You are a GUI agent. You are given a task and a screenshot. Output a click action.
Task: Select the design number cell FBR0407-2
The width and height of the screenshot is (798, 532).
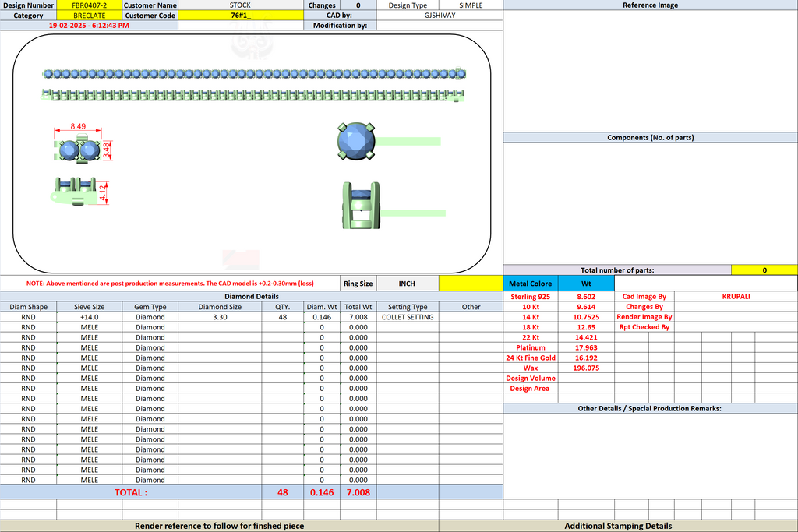(90, 5)
